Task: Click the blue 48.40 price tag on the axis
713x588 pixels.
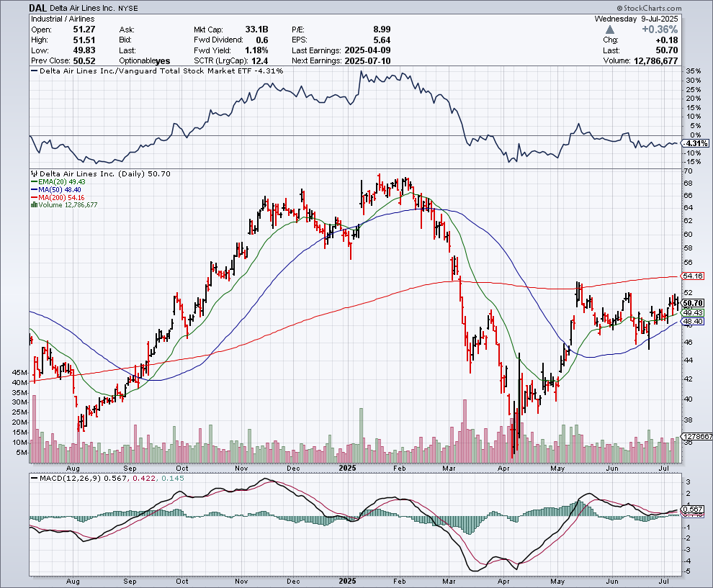Action: (693, 321)
